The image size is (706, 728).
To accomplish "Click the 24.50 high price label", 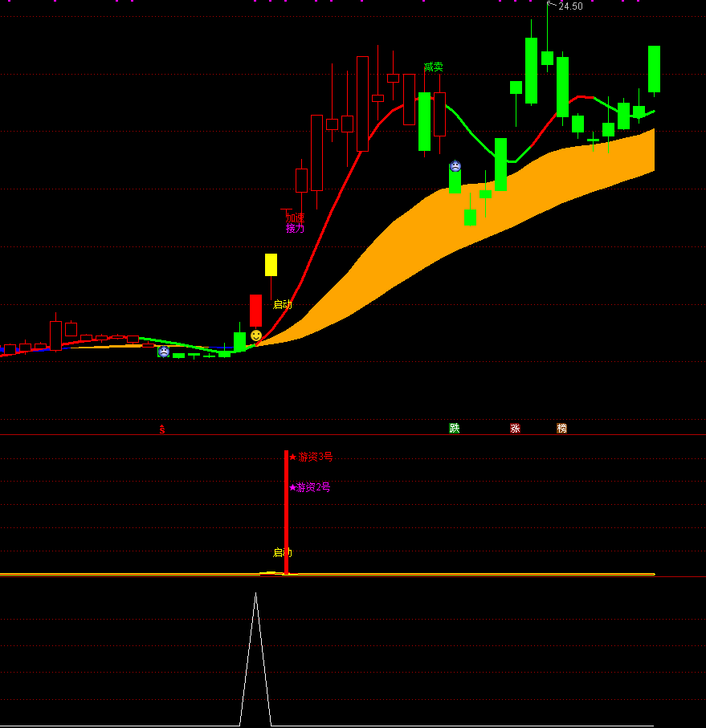I will click(570, 6).
